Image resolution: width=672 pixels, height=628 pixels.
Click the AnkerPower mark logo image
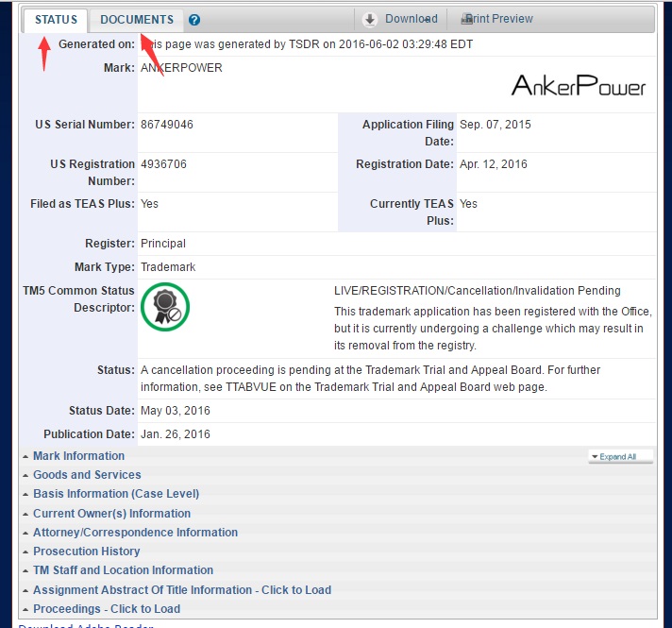[x=579, y=86]
